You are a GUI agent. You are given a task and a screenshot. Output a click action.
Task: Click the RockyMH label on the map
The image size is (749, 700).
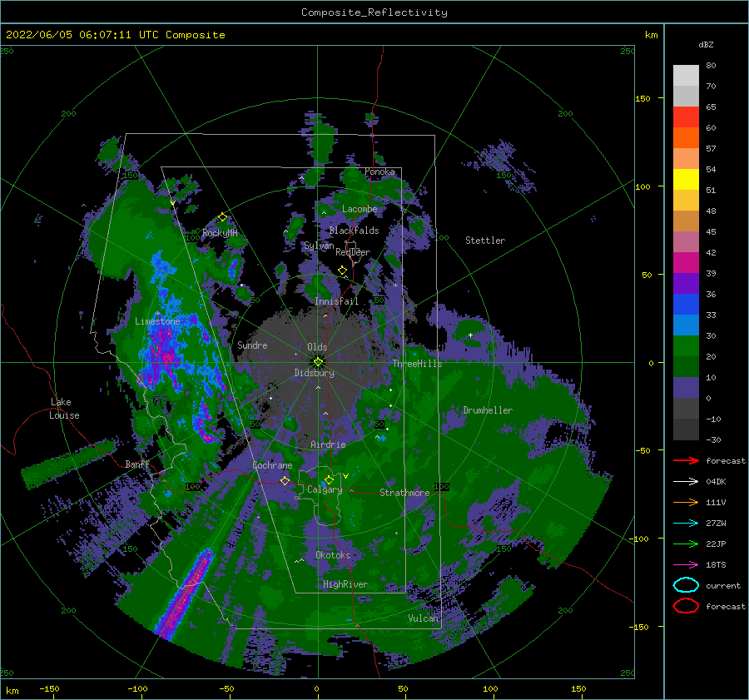220,233
